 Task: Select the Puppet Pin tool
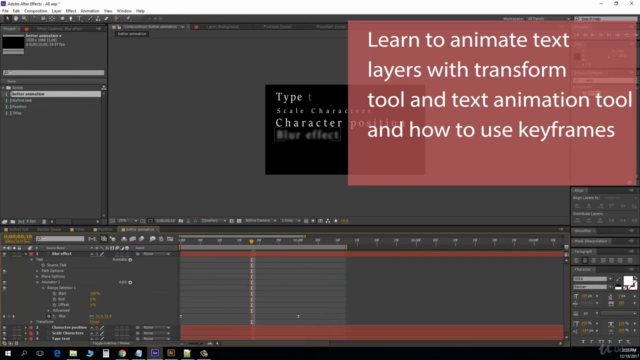tap(128, 19)
